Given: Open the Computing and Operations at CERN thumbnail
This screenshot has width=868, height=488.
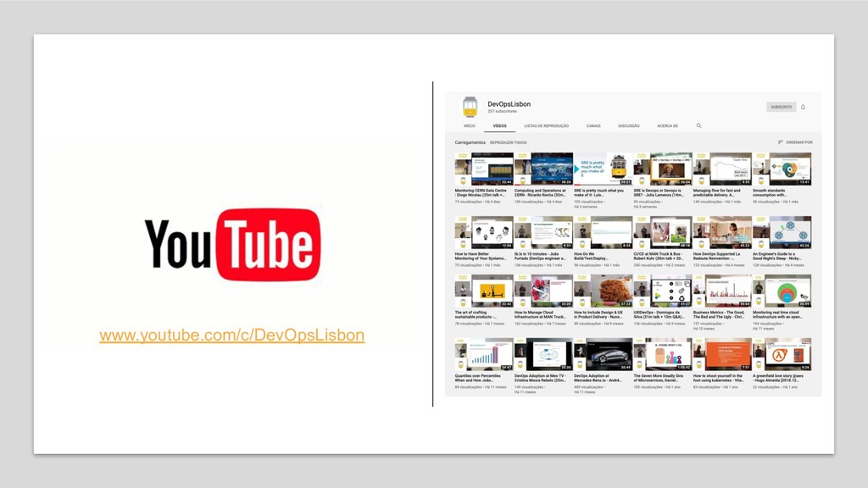Looking at the screenshot, I should pyautogui.click(x=543, y=169).
